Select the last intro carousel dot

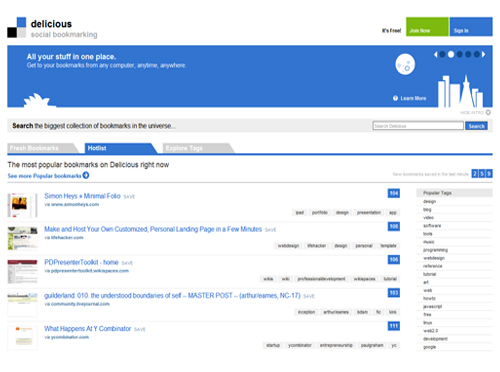pos(477,54)
